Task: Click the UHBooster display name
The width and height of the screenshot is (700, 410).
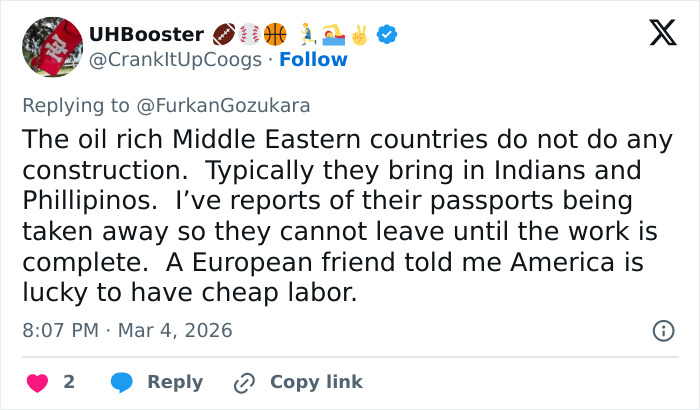Action: pos(146,35)
